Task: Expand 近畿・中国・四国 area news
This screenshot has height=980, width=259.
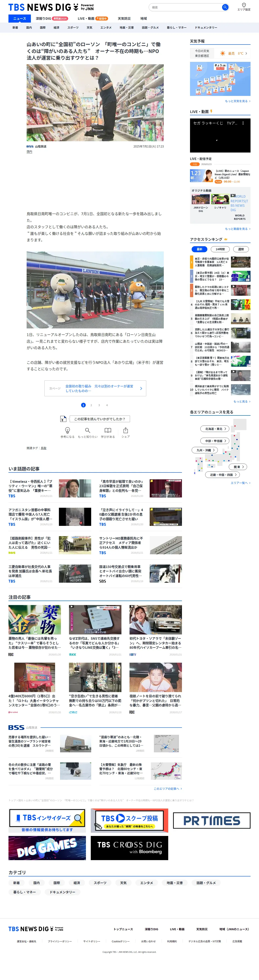Action: click(x=222, y=475)
